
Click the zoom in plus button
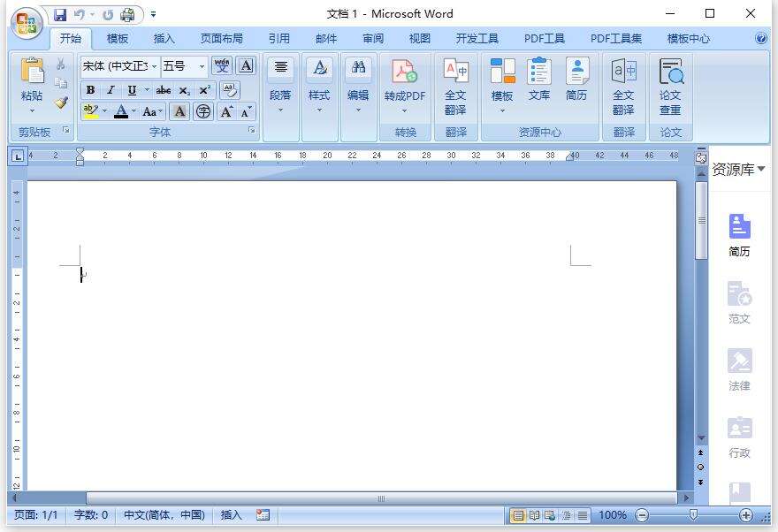746,515
